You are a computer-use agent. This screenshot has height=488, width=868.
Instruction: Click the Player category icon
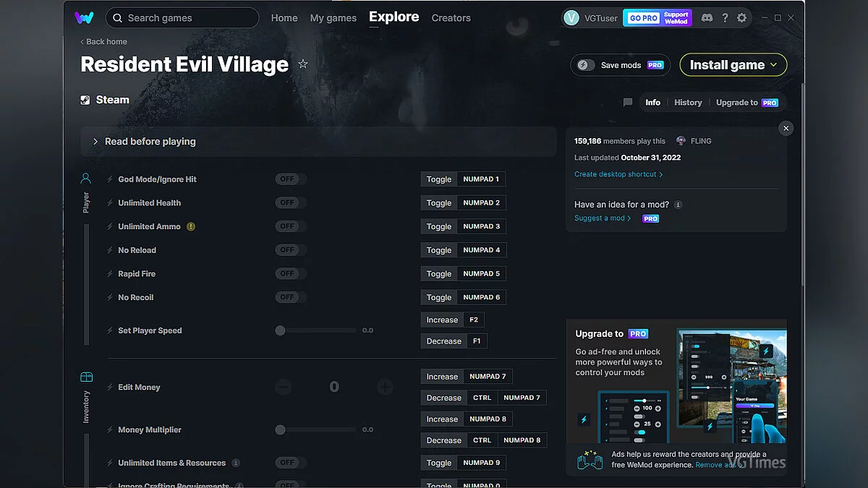(86, 179)
